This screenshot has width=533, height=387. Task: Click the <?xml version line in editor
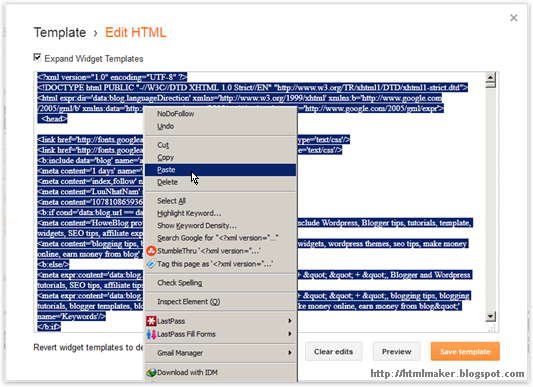pos(112,77)
